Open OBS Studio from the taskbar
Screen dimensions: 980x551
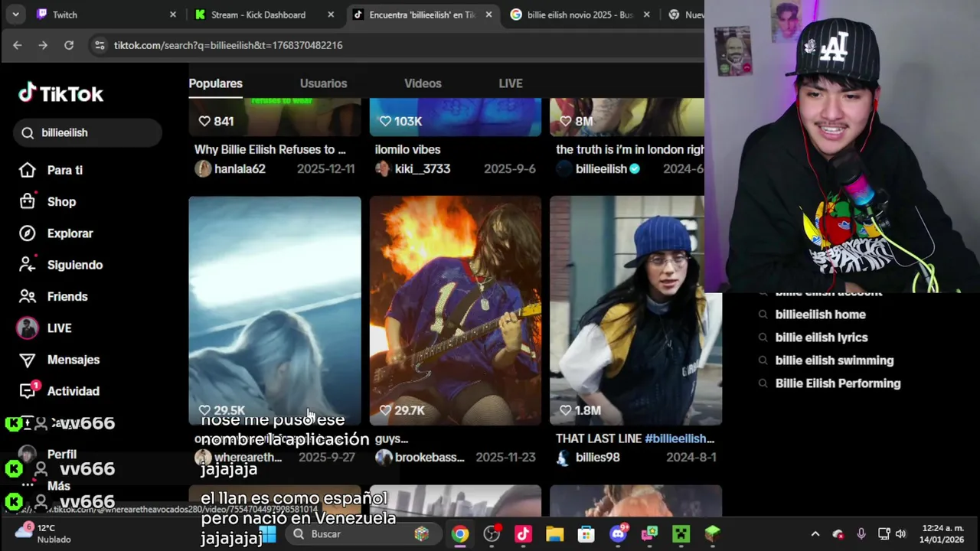click(492, 534)
